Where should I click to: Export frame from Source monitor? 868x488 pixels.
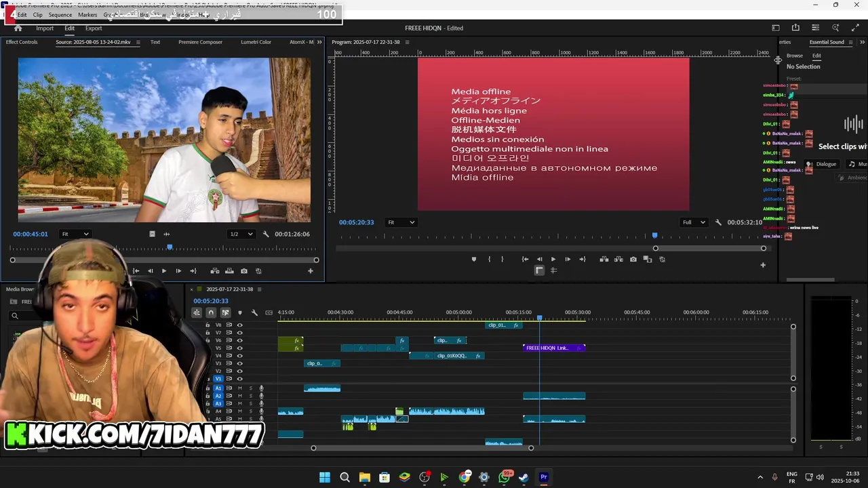(x=244, y=271)
